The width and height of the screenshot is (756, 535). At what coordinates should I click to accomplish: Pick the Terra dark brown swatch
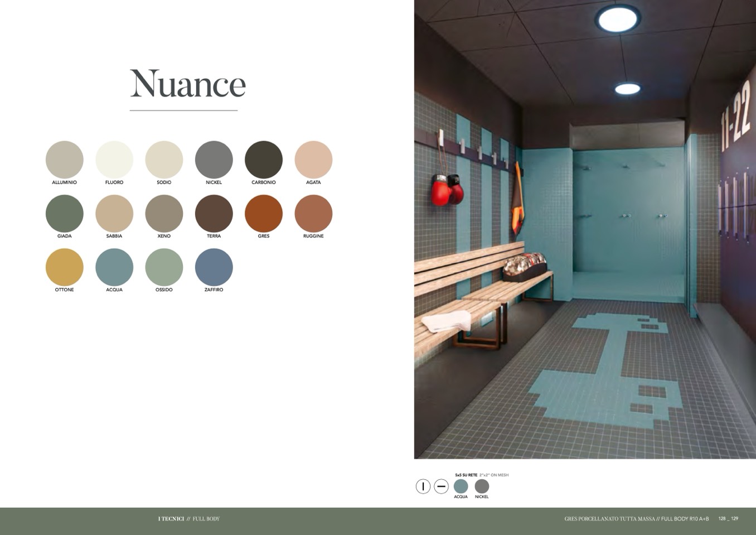(214, 213)
